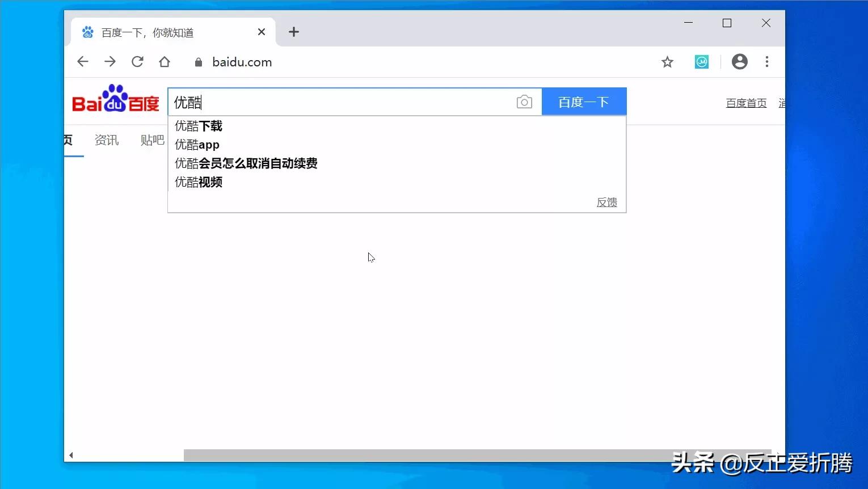Switch to the 贴吧 tab
The image size is (868, 489).
[152, 140]
